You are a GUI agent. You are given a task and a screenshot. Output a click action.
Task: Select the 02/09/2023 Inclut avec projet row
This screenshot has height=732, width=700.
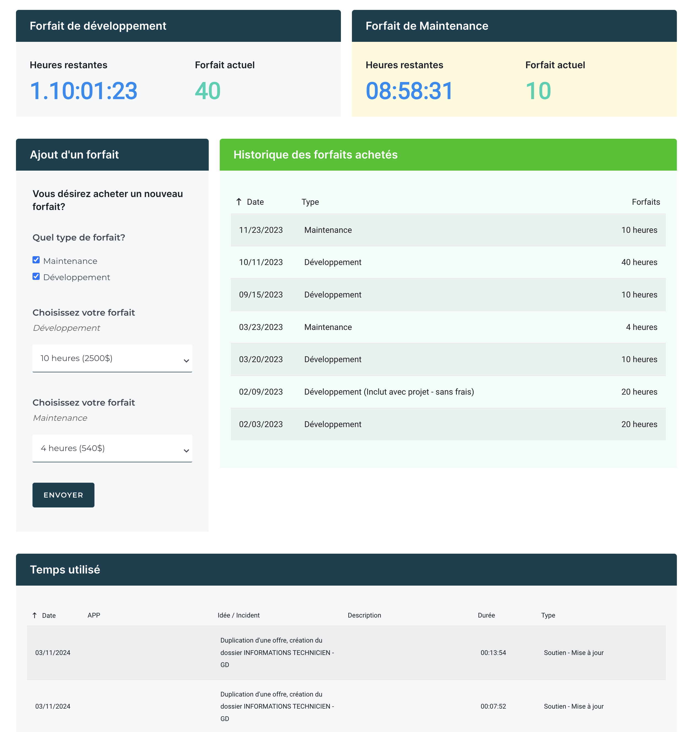pos(448,392)
